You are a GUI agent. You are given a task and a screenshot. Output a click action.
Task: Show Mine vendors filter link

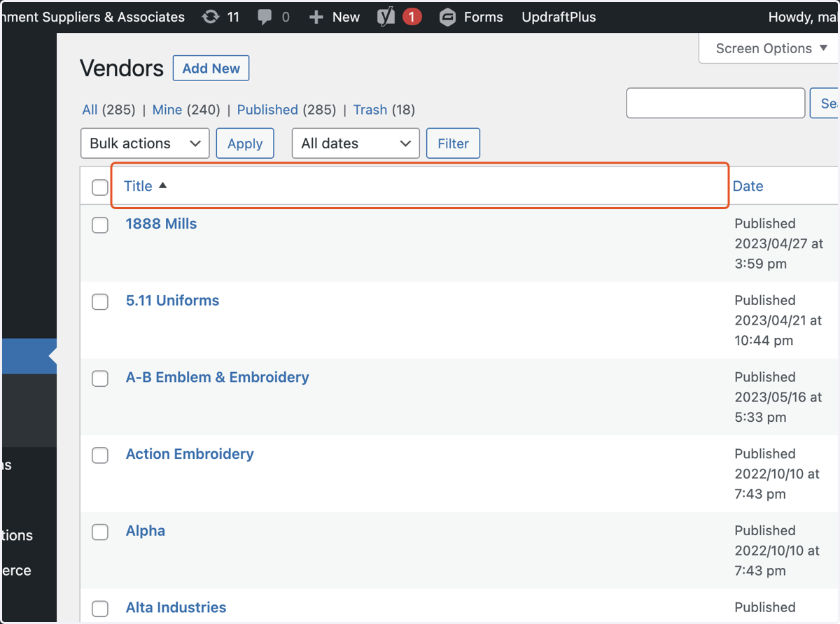167,110
